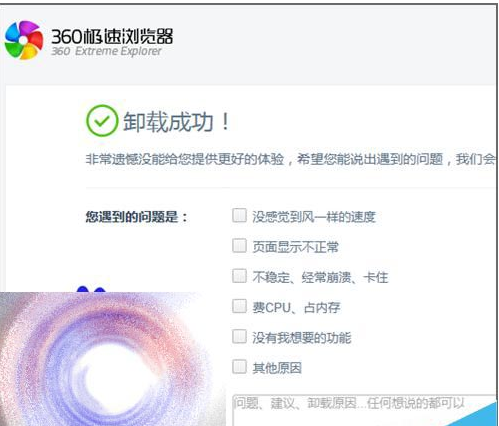Select the 不稳定、经常崩溃、卡住 checkbox

point(239,276)
